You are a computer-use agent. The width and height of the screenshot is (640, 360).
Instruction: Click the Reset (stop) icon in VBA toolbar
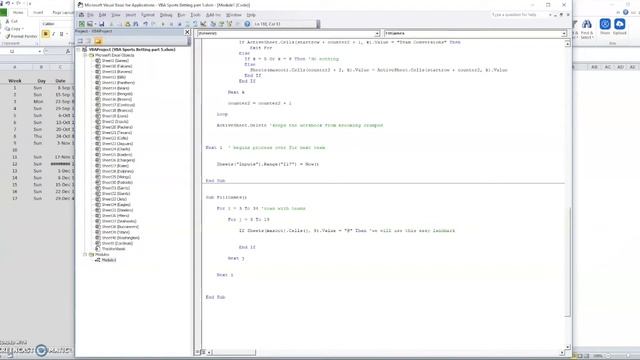pos(180,24)
